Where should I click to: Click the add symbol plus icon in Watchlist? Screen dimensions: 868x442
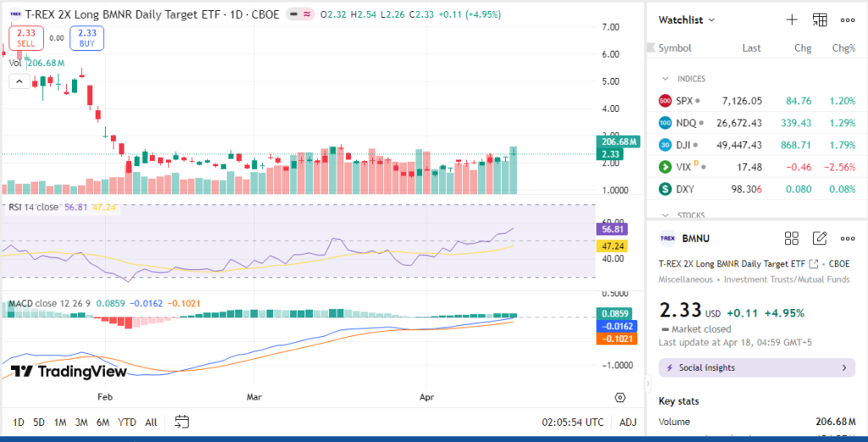click(792, 20)
